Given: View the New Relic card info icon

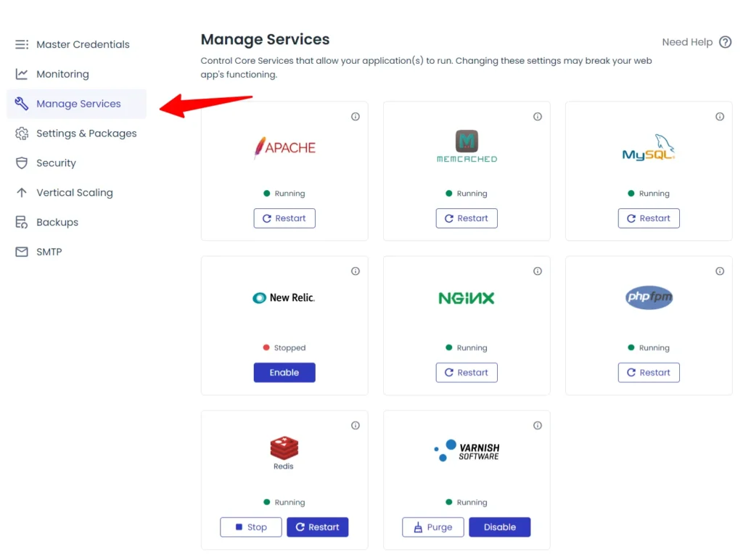Looking at the screenshot, I should tap(356, 271).
